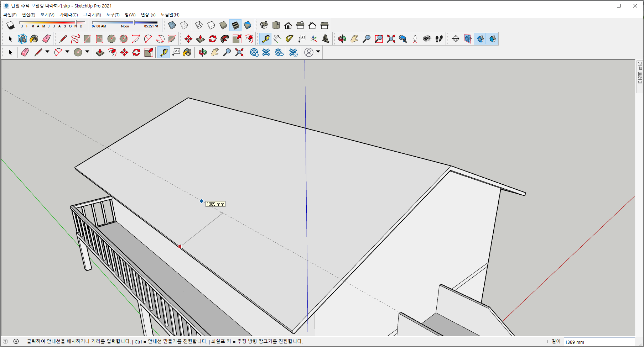
Task: Select Follow Me tool
Action: pyautogui.click(x=225, y=39)
